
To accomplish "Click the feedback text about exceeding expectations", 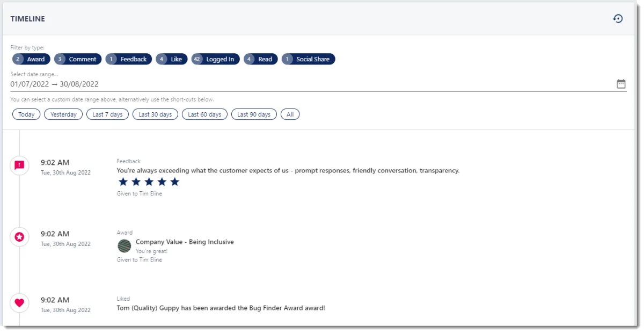I will (x=288, y=171).
